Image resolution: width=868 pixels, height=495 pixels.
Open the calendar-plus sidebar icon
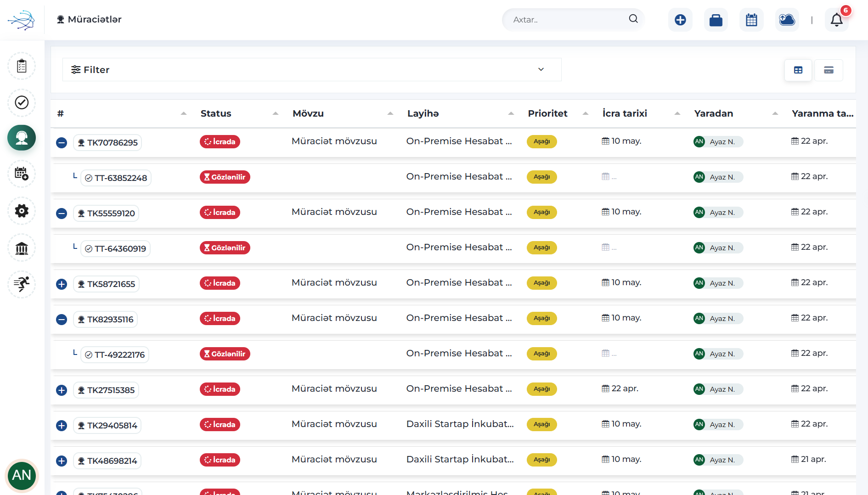[22, 174]
